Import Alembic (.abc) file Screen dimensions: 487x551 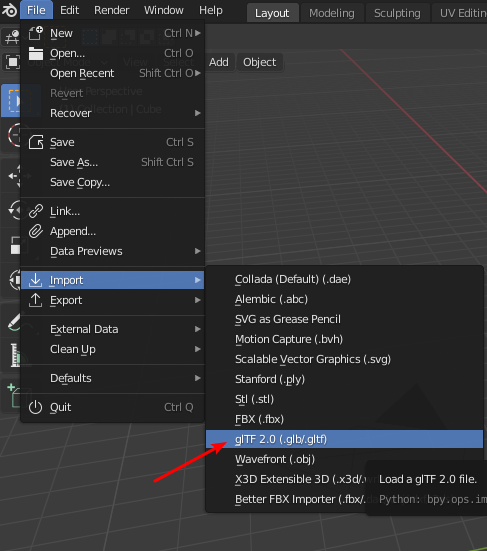(344, 299)
